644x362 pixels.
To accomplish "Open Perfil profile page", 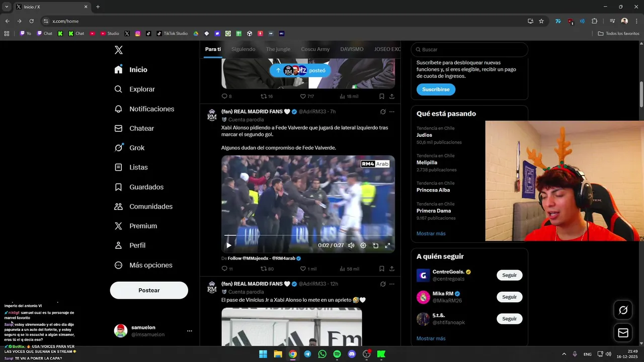I will (130, 245).
